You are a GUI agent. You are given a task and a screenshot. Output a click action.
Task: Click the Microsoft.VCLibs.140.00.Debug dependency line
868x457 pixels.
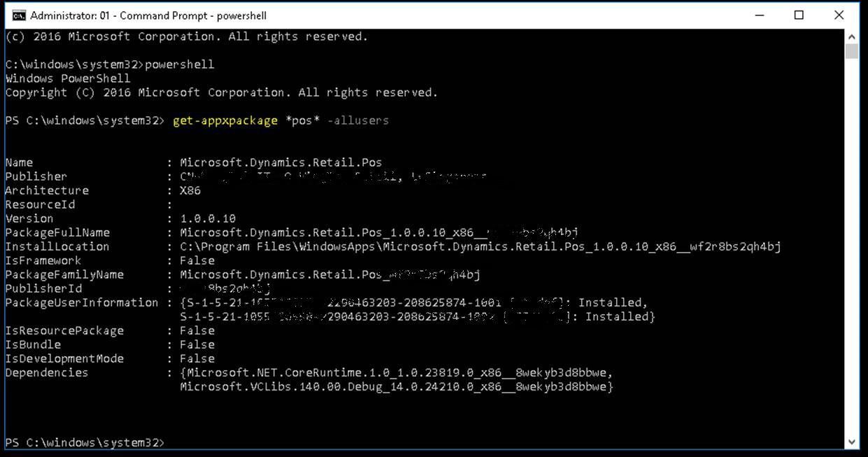(x=397, y=386)
